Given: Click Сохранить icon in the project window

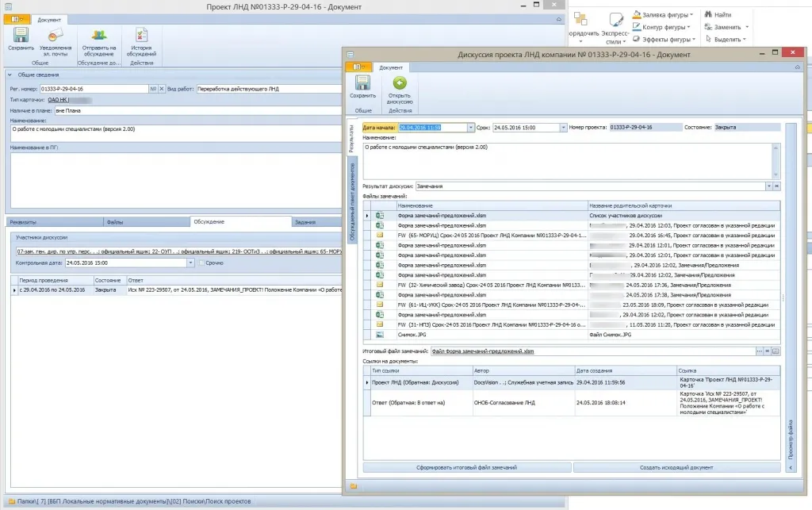Looking at the screenshot, I should coord(21,36).
